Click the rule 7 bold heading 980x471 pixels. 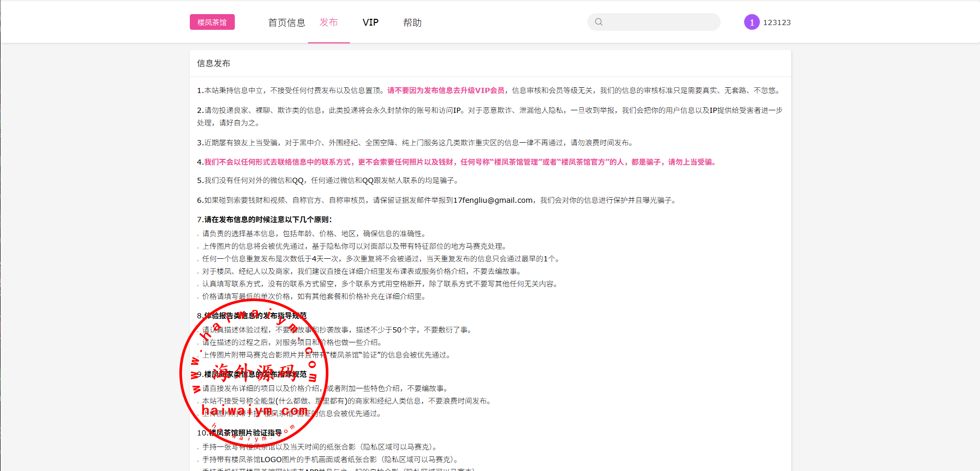[265, 220]
